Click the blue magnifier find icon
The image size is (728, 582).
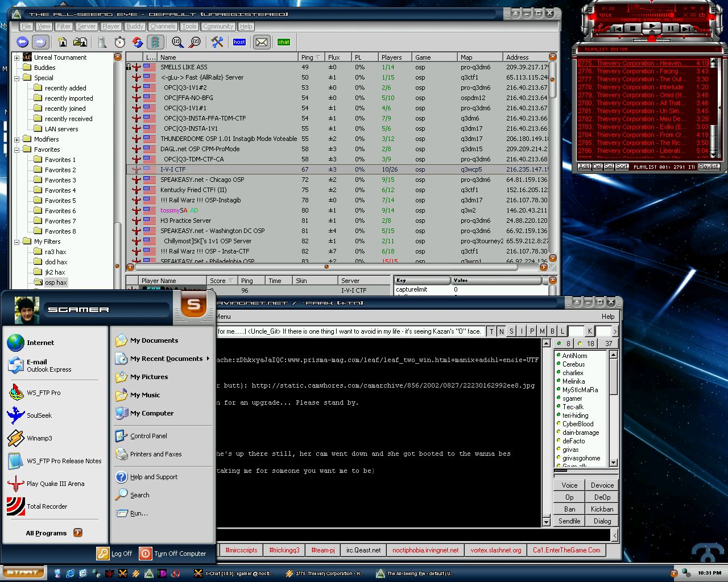177,41
